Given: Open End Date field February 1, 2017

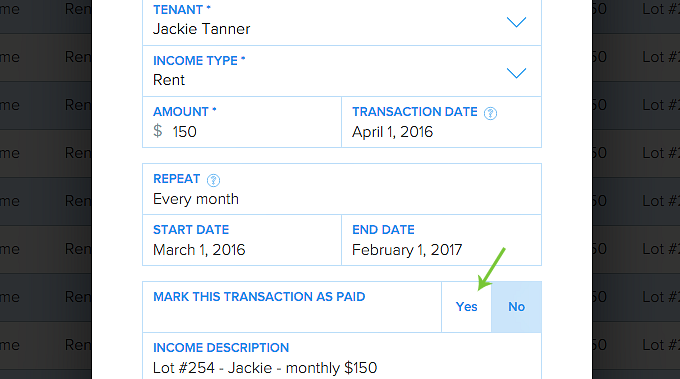Looking at the screenshot, I should click(441, 240).
